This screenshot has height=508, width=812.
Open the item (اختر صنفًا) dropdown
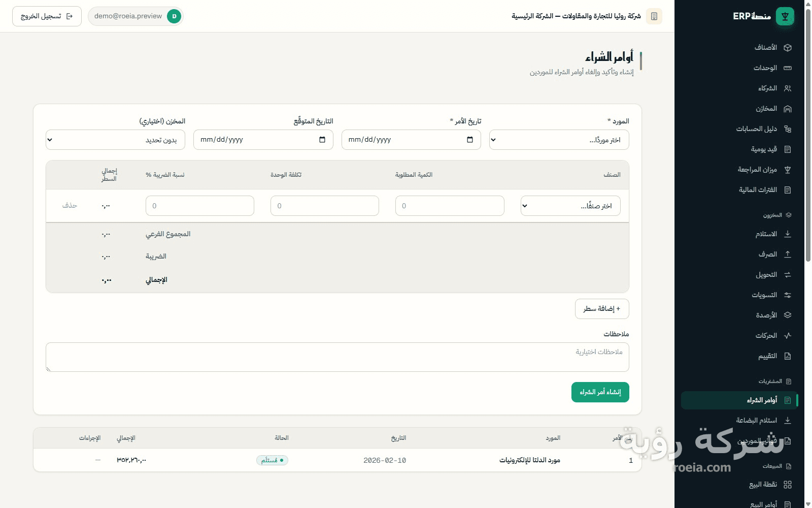(x=570, y=206)
